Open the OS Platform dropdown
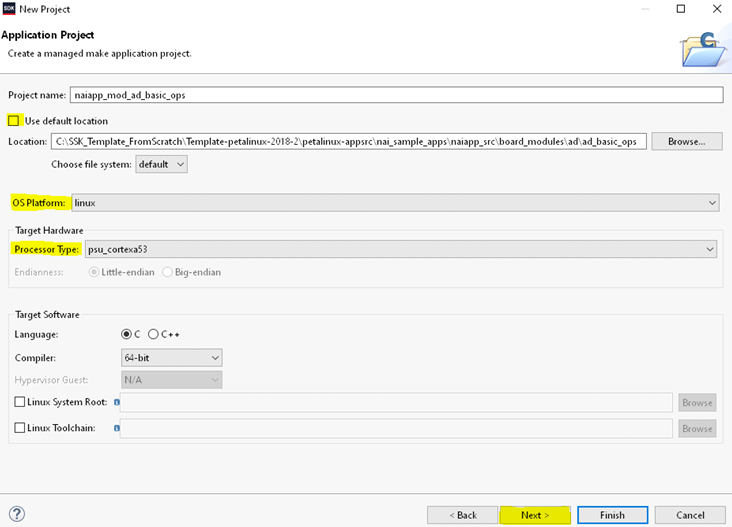Viewport: 732px width, 527px height. click(x=395, y=203)
